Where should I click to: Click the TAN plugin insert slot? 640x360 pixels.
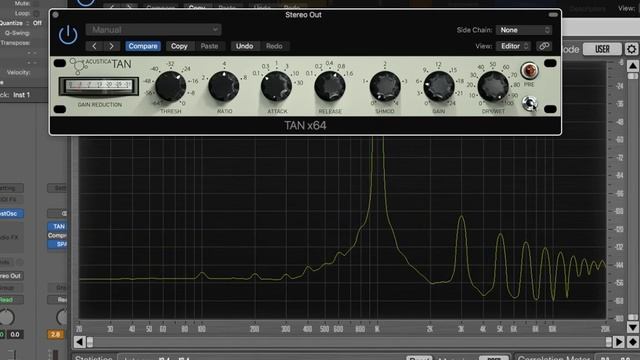click(58, 226)
